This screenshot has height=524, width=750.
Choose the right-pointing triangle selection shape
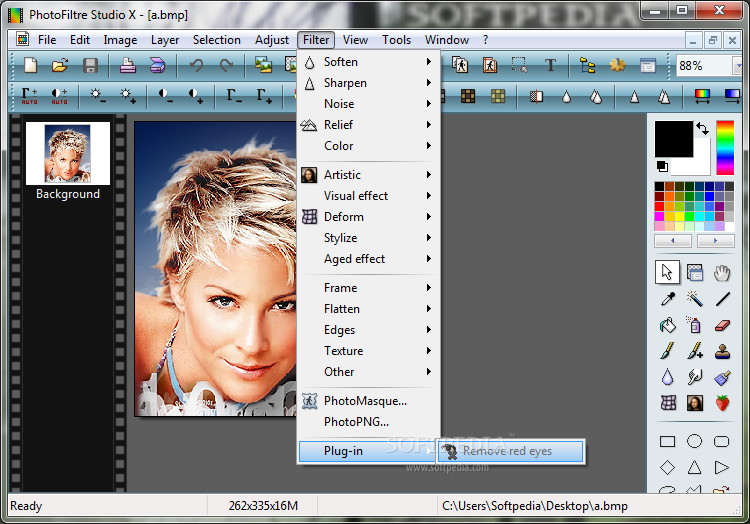pos(721,467)
